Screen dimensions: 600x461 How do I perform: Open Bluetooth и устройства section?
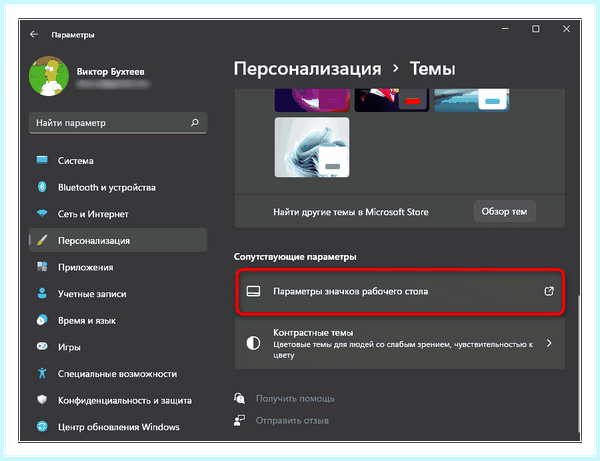tap(118, 187)
